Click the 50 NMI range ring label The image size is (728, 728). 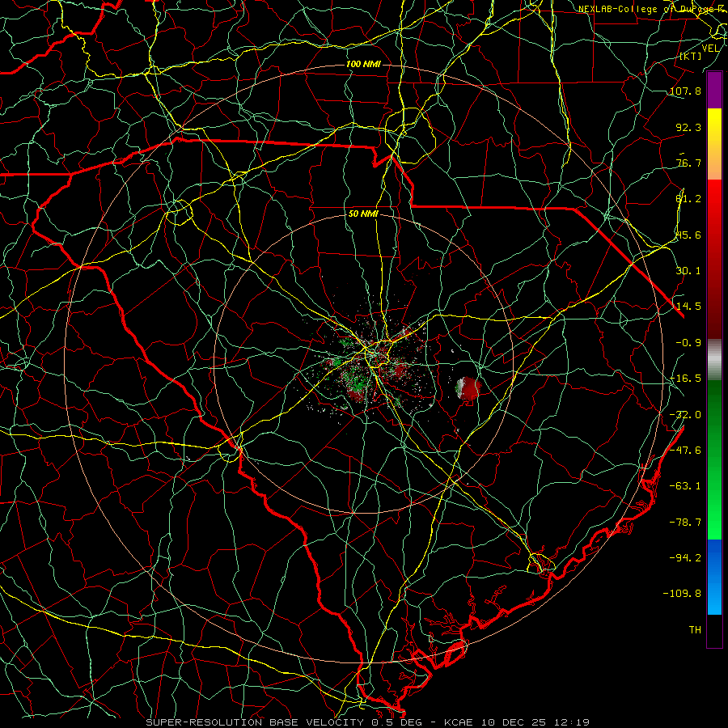click(363, 214)
